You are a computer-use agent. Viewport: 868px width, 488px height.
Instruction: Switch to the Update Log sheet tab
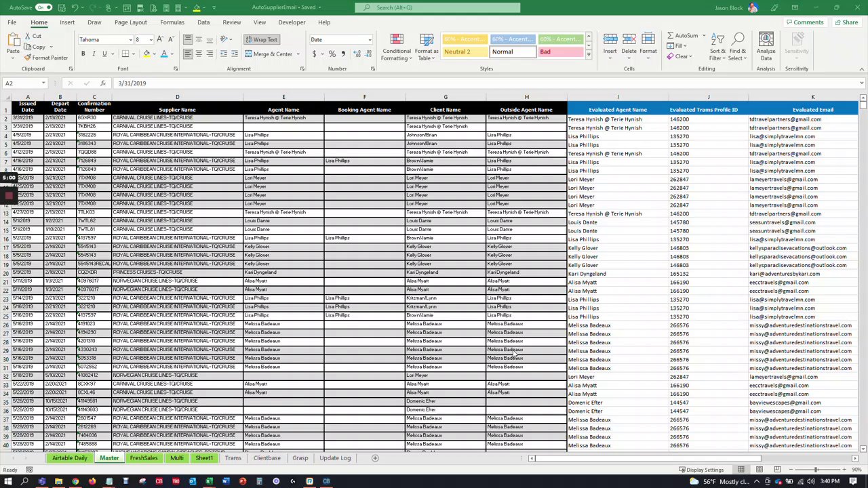pyautogui.click(x=335, y=458)
